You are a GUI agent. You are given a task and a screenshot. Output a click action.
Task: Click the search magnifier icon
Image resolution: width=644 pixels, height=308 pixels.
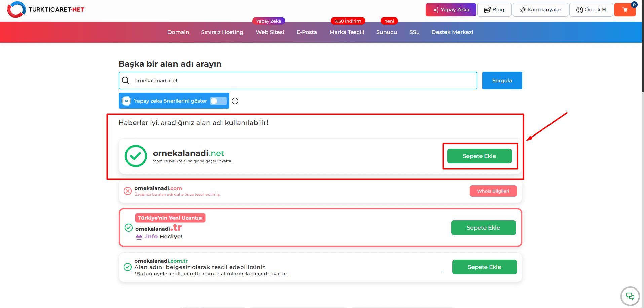126,80
